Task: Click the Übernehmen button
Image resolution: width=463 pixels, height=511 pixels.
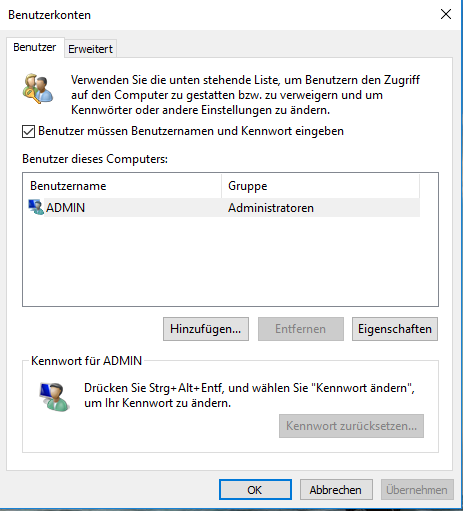Action: [417, 490]
